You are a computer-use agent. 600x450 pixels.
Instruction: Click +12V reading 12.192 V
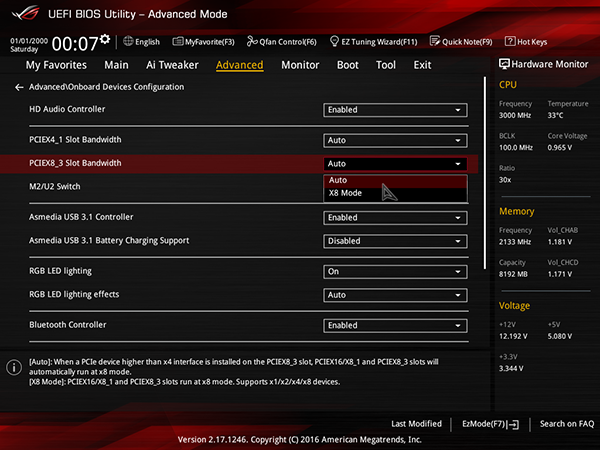513,336
